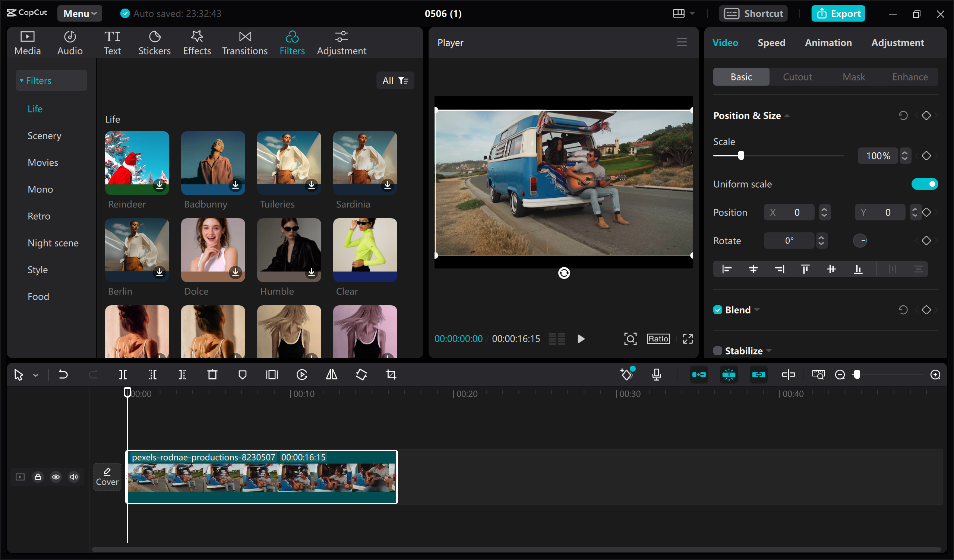Viewport: 954px width, 560px height.
Task: Click the Delete icon in the timeline toolbar
Action: (x=212, y=375)
